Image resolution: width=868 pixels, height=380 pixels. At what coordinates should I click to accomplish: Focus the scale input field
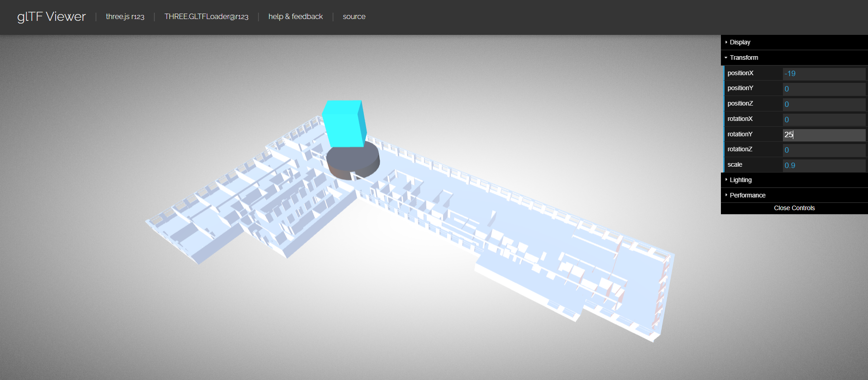pyautogui.click(x=824, y=165)
